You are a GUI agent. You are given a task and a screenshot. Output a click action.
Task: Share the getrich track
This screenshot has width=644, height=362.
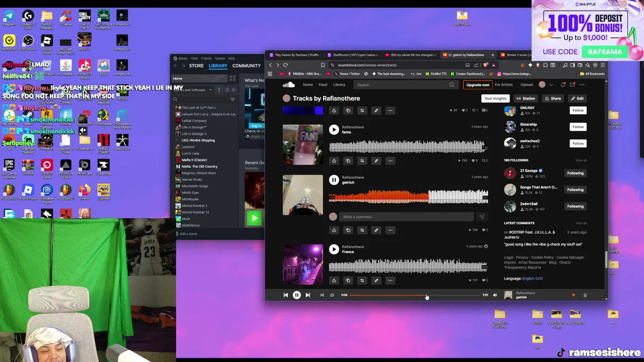pos(334,230)
